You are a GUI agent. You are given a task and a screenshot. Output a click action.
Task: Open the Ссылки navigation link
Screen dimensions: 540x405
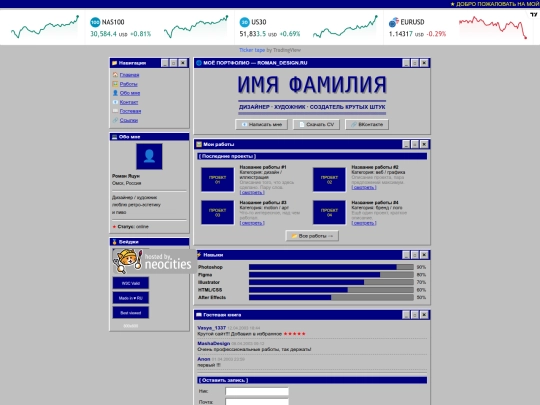click(129, 120)
